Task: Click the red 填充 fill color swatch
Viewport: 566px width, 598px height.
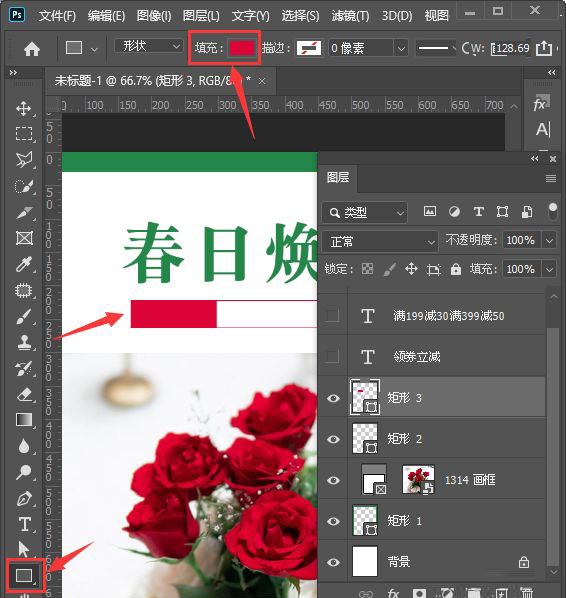Action: [x=242, y=48]
